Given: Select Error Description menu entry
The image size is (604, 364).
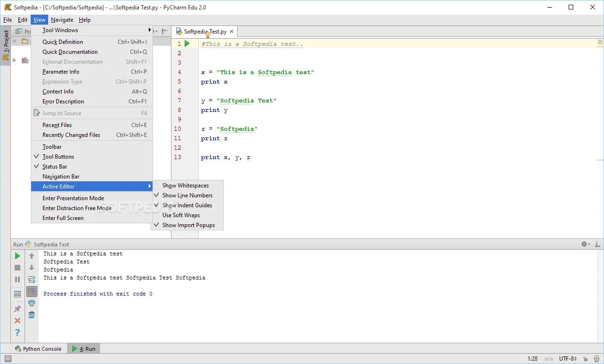Looking at the screenshot, I should (x=92, y=102).
